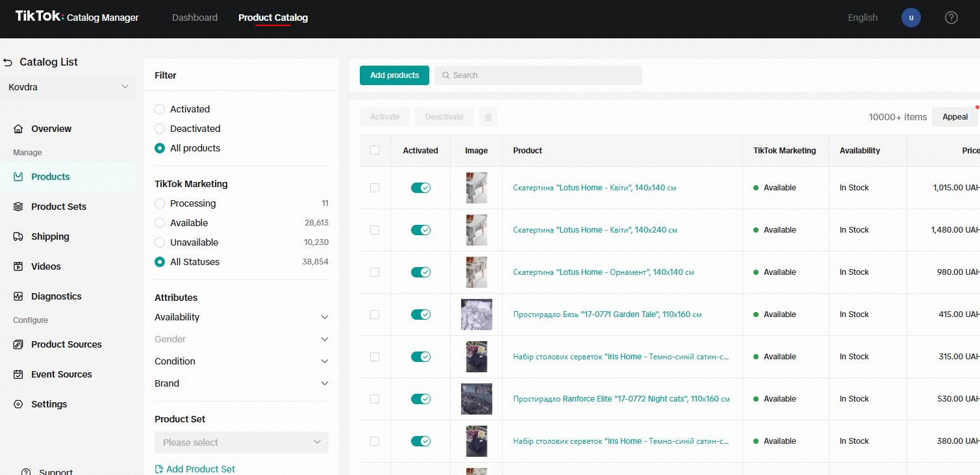980x475 pixels.
Task: Tick the select-all checkbox in table header
Action: coord(375,150)
